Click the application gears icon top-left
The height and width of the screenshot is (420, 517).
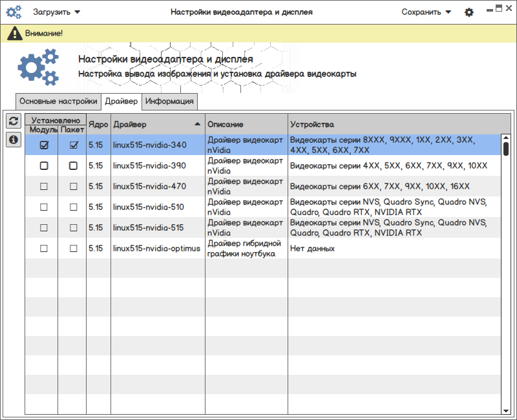tap(14, 12)
